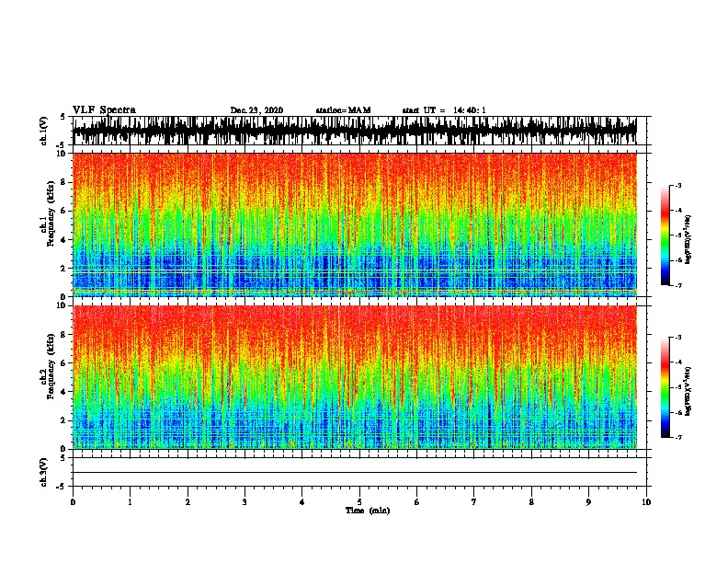Click the "-7" tick on upper colorbar
Screen dimensions: 728x563
pyautogui.click(x=677, y=285)
